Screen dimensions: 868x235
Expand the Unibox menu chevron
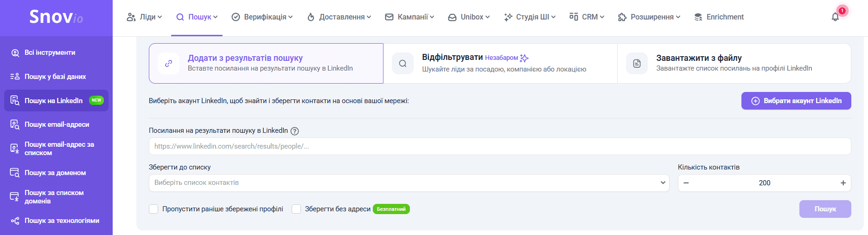coord(488,17)
